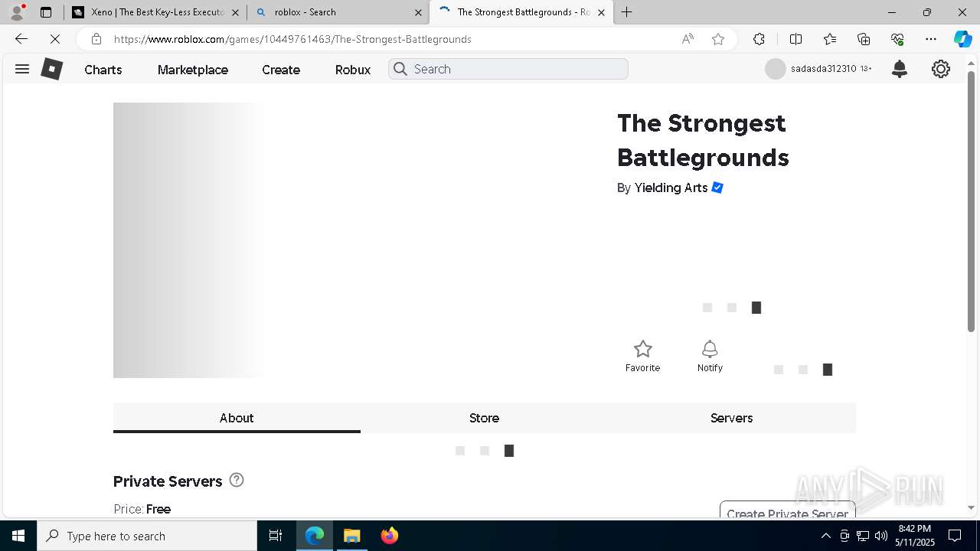Viewport: 980px width, 551px height.
Task: Go to Create page
Action: pos(281,70)
